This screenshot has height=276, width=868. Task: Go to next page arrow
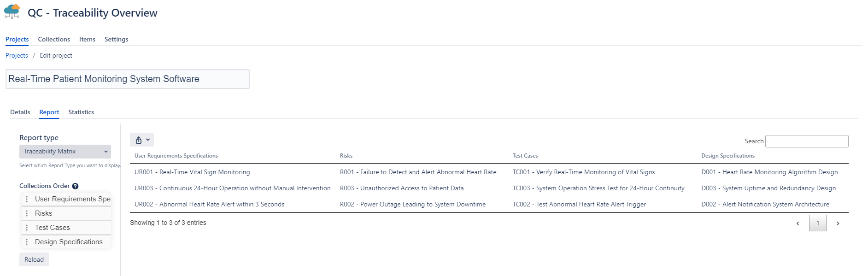(x=838, y=223)
